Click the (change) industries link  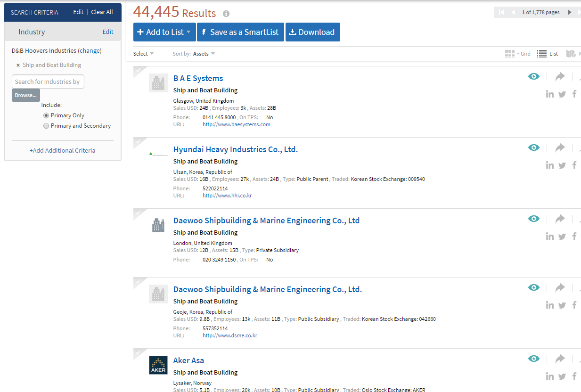point(90,51)
